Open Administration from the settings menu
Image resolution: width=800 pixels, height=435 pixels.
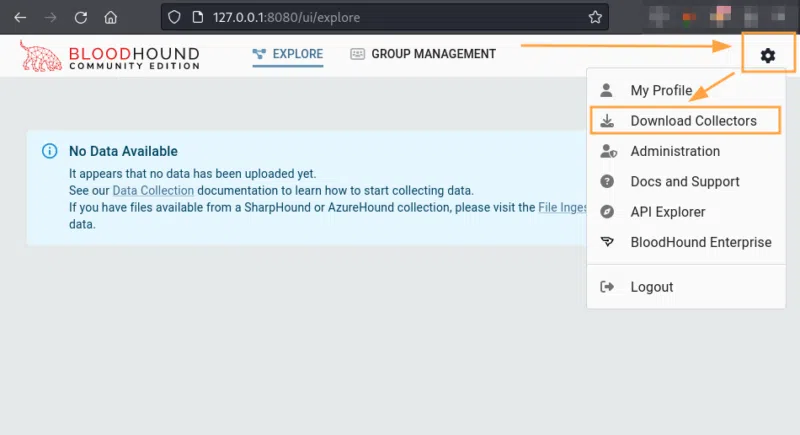(x=686, y=151)
